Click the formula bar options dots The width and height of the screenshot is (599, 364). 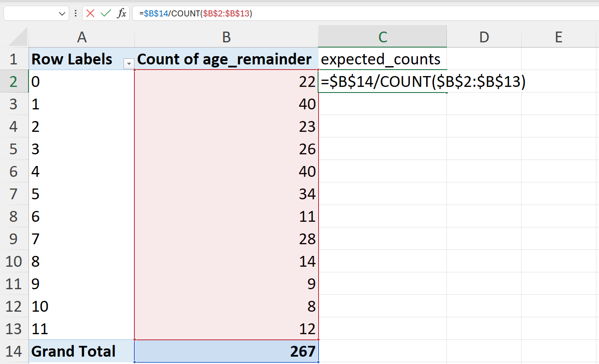pyautogui.click(x=76, y=13)
